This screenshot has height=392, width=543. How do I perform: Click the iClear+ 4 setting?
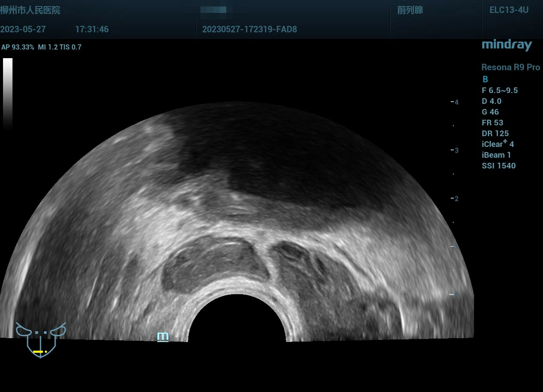tap(498, 144)
